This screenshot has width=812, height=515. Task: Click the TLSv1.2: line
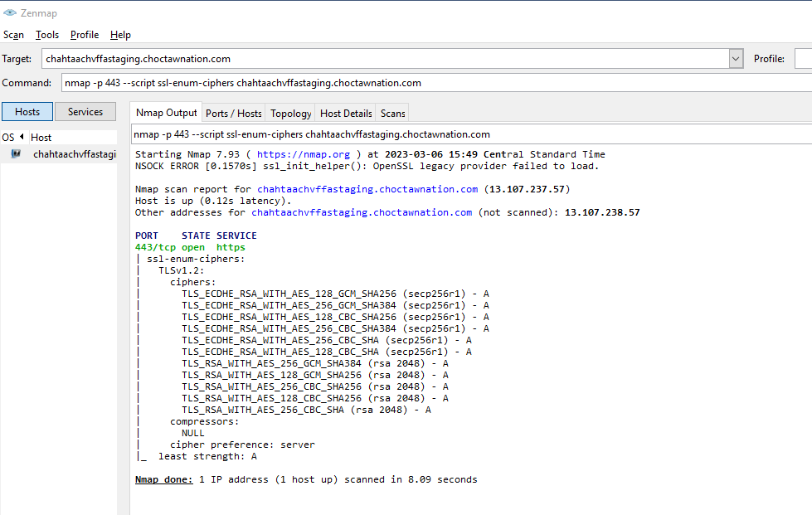click(182, 270)
